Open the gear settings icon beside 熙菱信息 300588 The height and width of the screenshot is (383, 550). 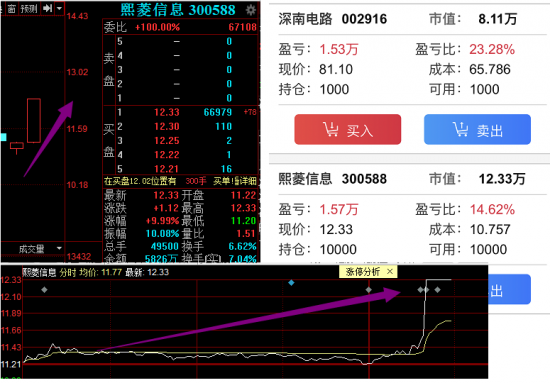coord(250,10)
